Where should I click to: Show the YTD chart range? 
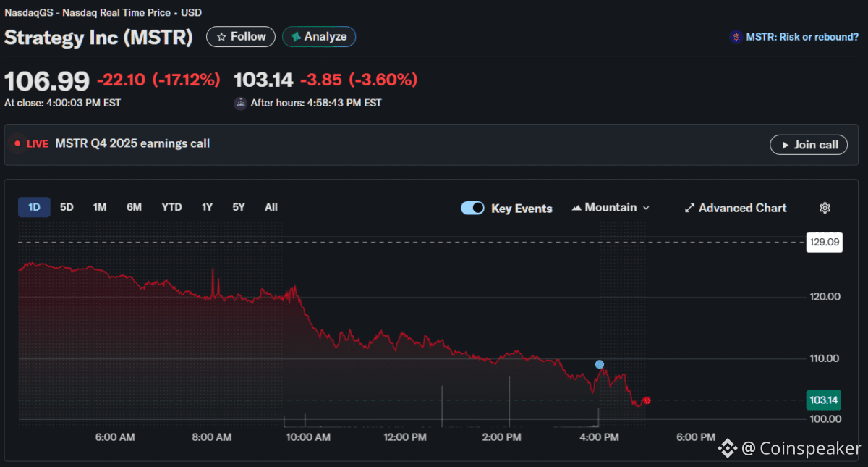(171, 207)
